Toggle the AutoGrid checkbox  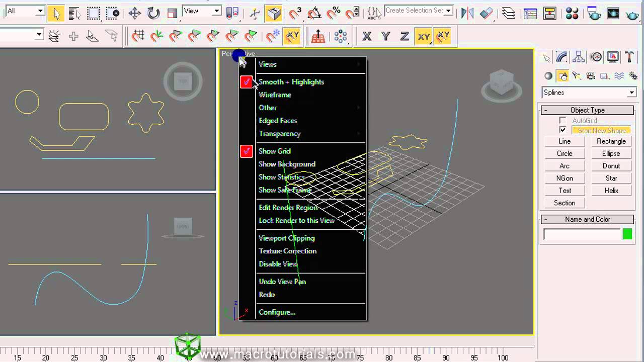point(562,120)
